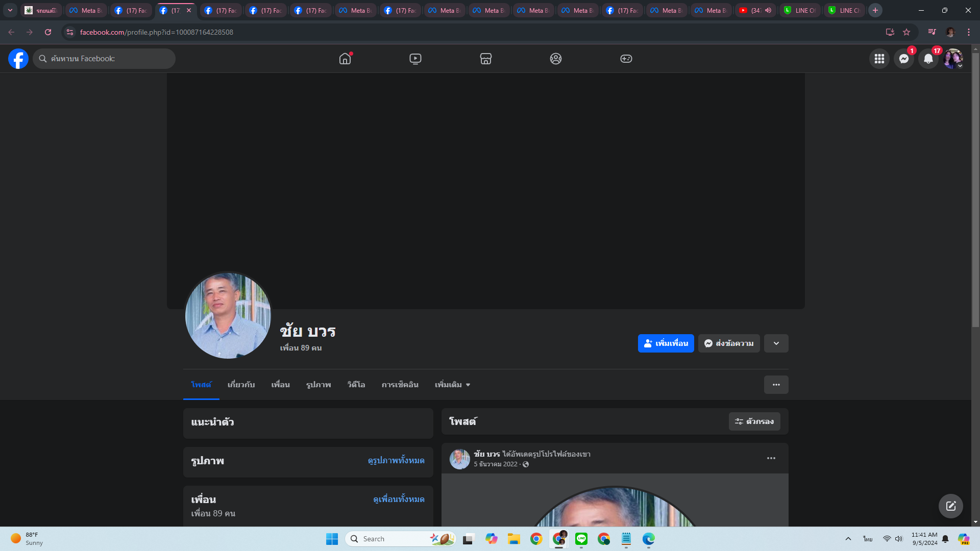This screenshot has height=551, width=980.
Task: Open the Facebook Home feed icon
Action: 345,59
